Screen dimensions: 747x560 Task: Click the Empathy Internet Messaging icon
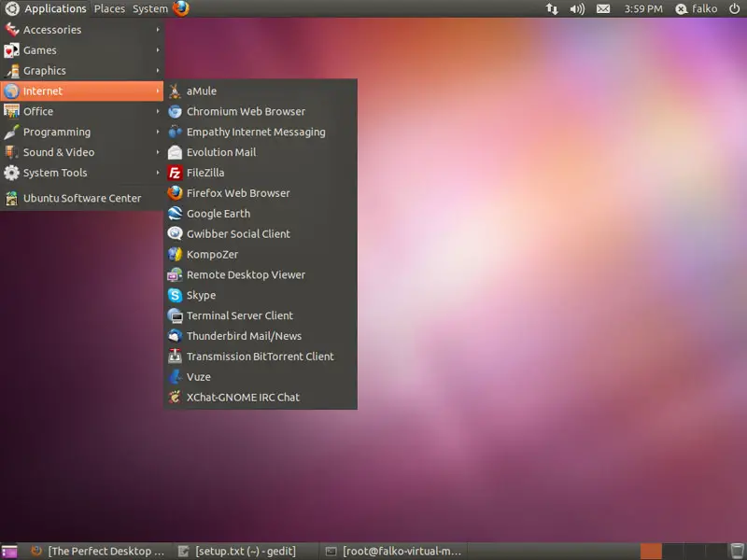coord(175,132)
